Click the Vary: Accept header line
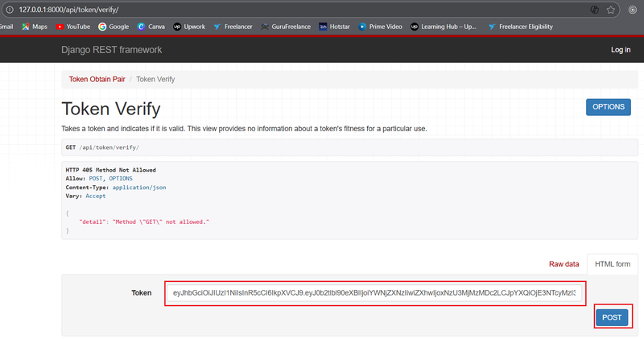Screen dimensions: 644x339 pos(85,196)
